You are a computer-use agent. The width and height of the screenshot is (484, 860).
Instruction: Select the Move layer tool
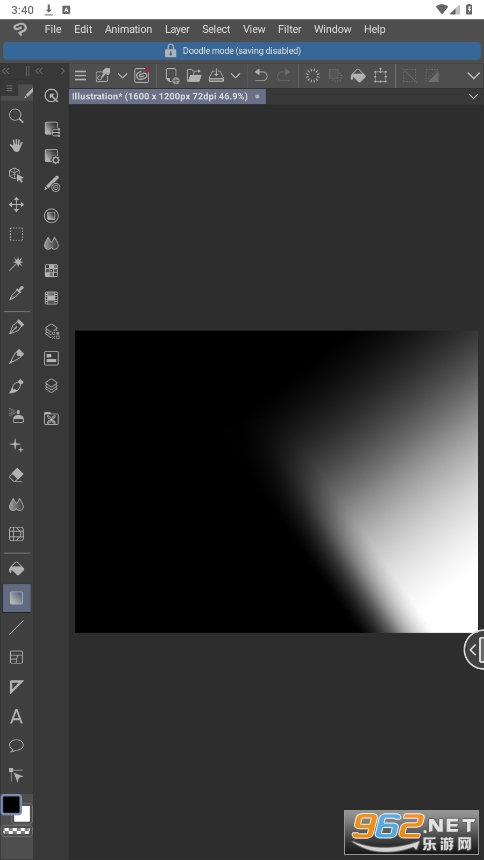pos(16,205)
